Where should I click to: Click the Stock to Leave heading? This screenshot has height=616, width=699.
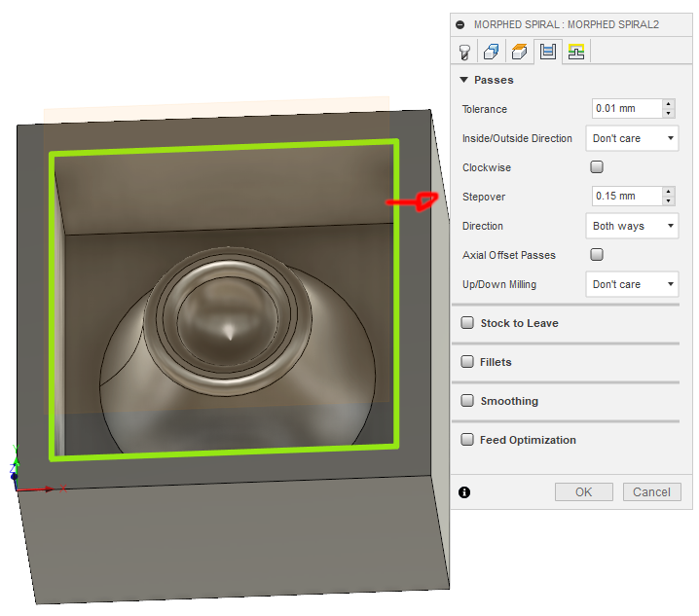pos(519,323)
